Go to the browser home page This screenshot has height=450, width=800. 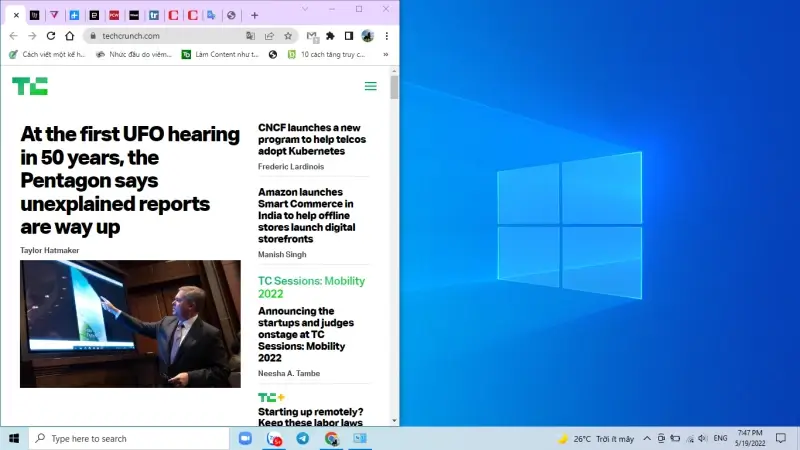[x=69, y=36]
